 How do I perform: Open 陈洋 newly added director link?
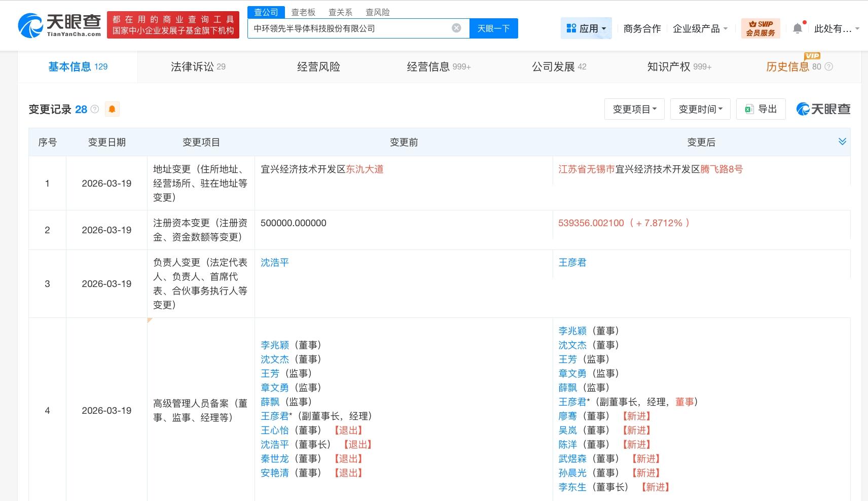click(568, 444)
